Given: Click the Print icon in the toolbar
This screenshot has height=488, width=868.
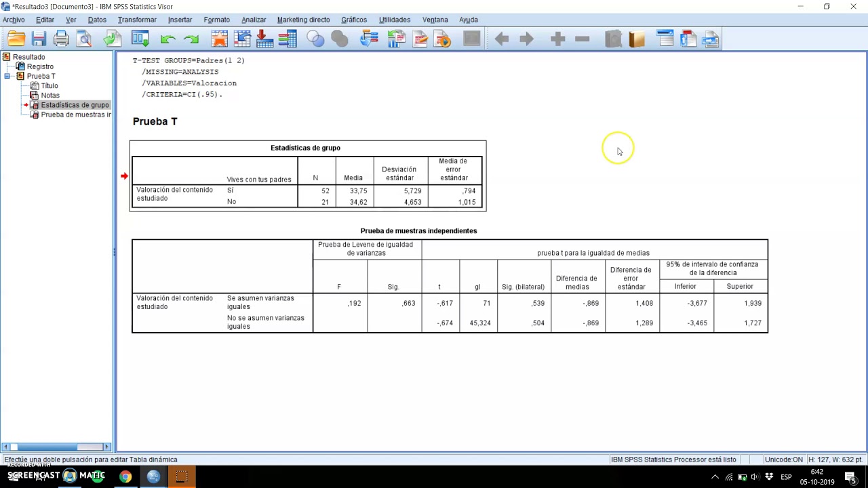Looking at the screenshot, I should point(61,39).
